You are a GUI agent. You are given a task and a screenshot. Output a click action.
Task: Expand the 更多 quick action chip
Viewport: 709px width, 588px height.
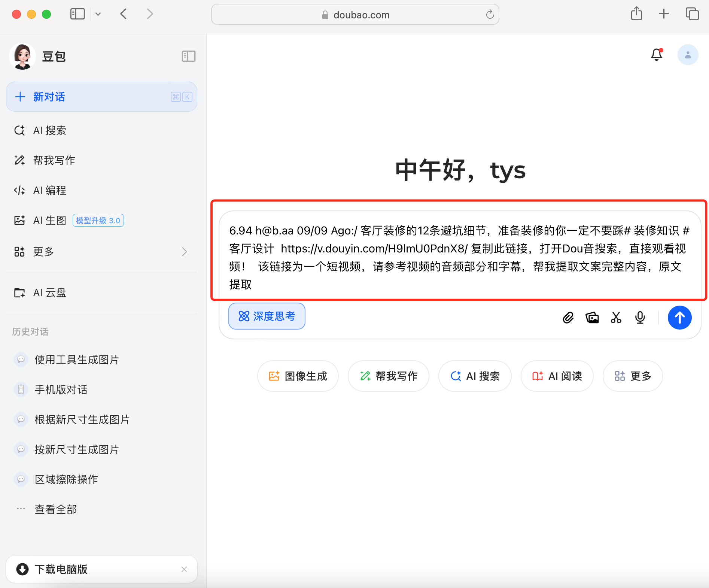633,376
